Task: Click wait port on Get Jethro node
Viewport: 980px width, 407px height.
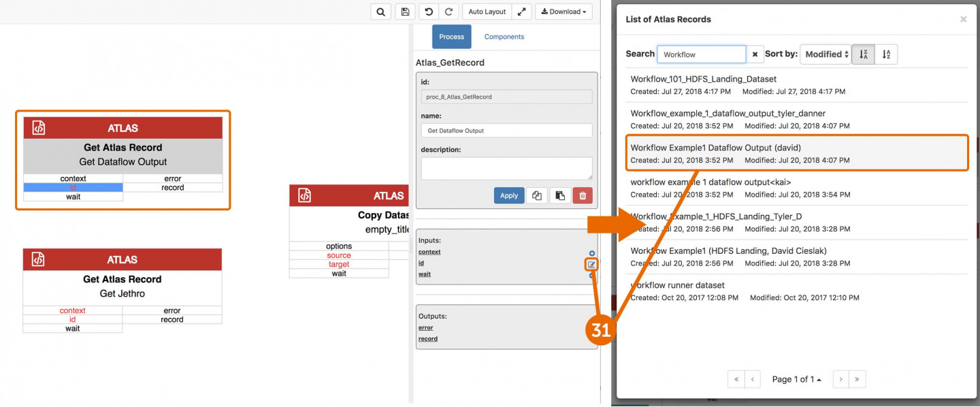Action: pos(73,328)
